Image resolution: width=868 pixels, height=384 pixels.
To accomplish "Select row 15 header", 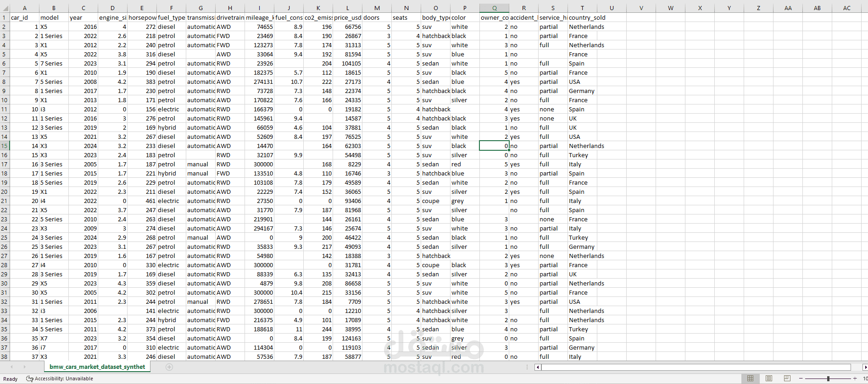I will click(x=5, y=146).
